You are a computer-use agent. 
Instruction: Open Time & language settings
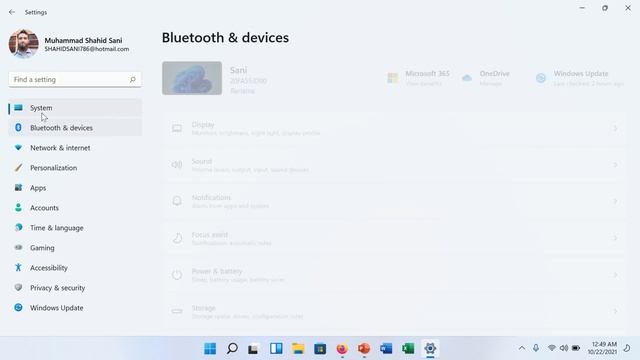tap(75, 228)
